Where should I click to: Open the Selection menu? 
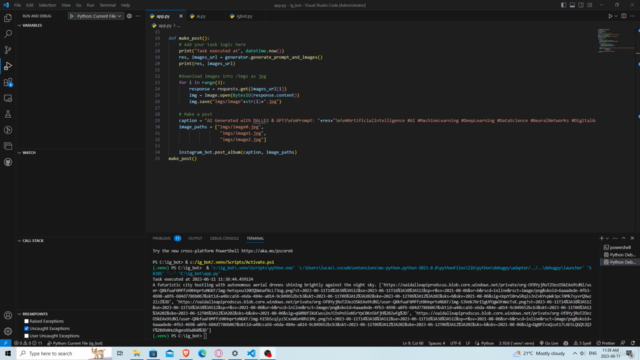(47, 5)
